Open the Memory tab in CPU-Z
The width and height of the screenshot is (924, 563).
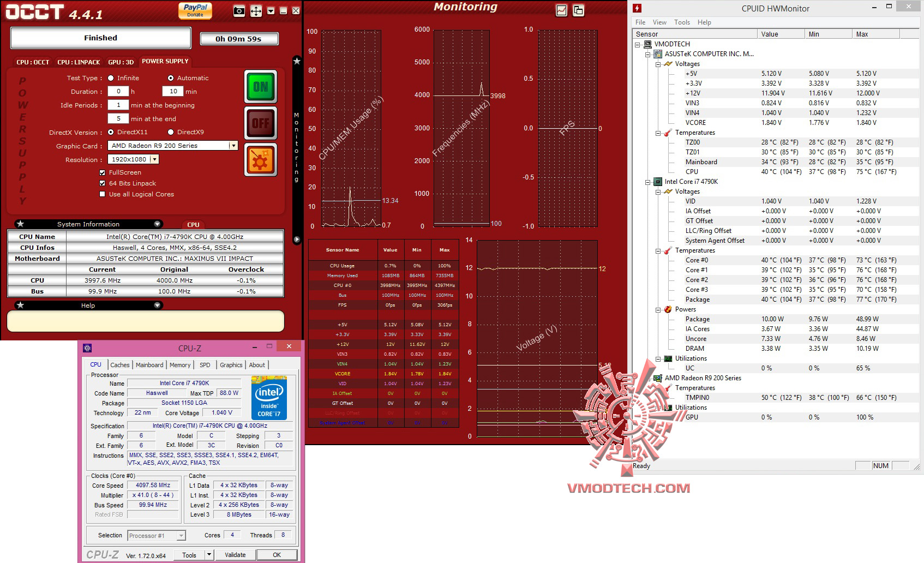(x=180, y=365)
